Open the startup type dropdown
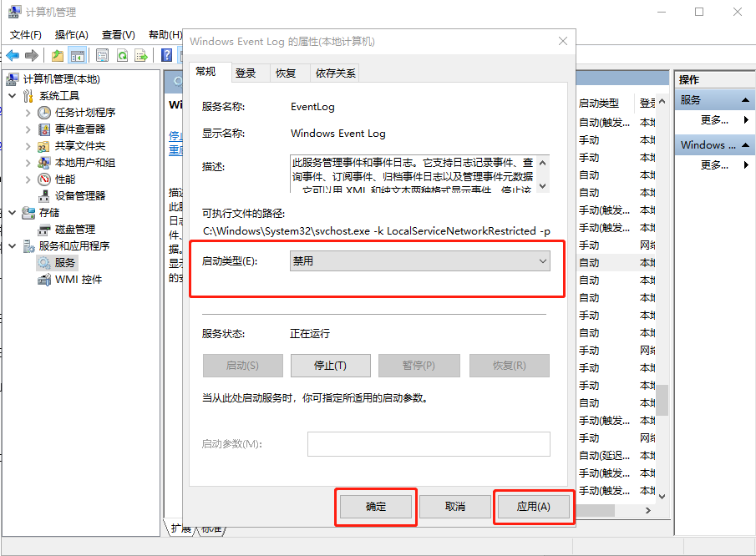Viewport: 756px width, 556px height. (419, 261)
